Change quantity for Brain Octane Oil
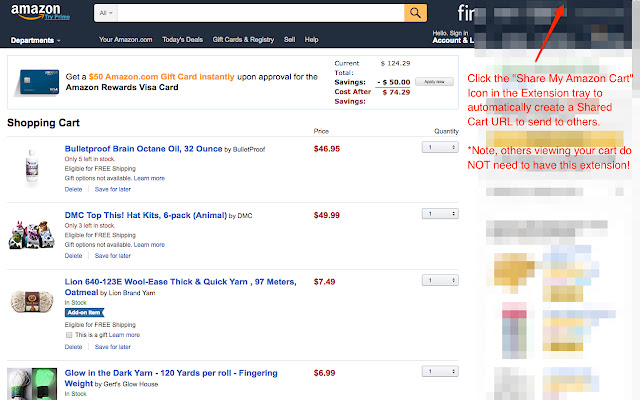This screenshot has width=640, height=400. pyautogui.click(x=440, y=147)
